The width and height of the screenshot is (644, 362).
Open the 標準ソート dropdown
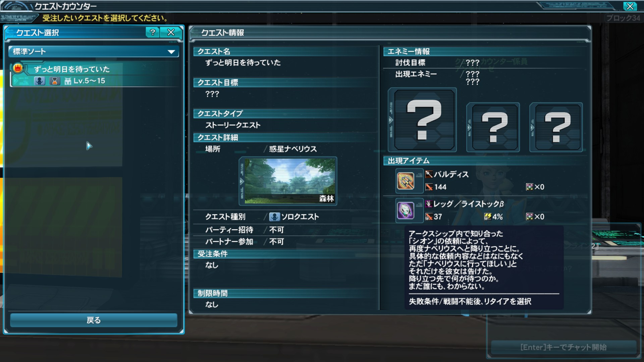94,52
